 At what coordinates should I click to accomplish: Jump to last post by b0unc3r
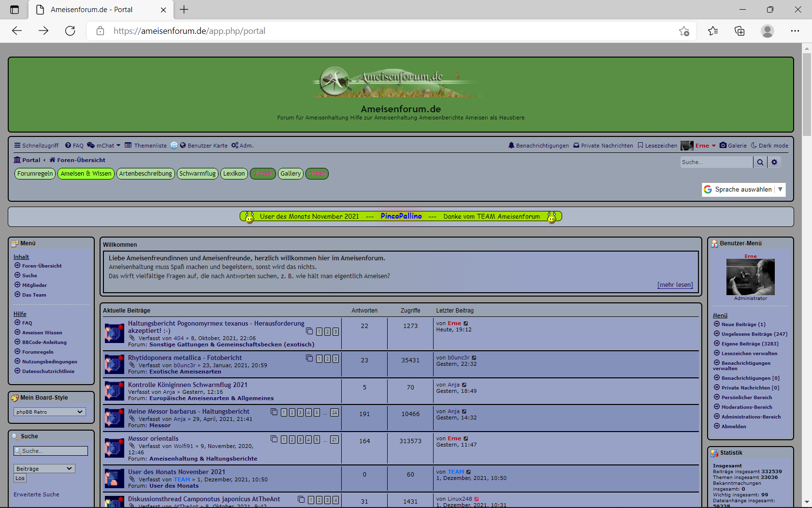pyautogui.click(x=474, y=358)
